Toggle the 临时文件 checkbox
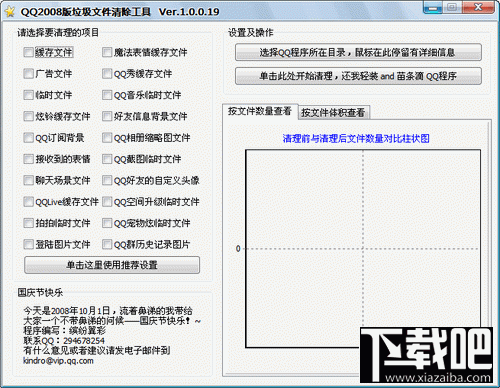This screenshot has width=500, height=388. tap(29, 95)
